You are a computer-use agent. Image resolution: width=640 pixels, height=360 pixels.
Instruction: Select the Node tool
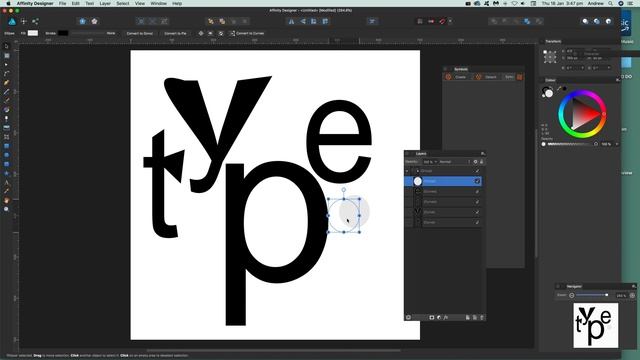[7, 64]
